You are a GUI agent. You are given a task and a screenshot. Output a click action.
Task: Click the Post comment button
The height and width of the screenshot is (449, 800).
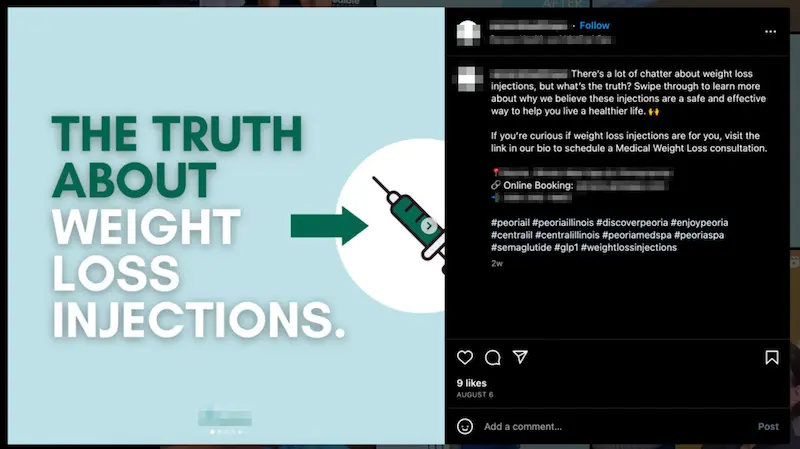click(x=768, y=427)
